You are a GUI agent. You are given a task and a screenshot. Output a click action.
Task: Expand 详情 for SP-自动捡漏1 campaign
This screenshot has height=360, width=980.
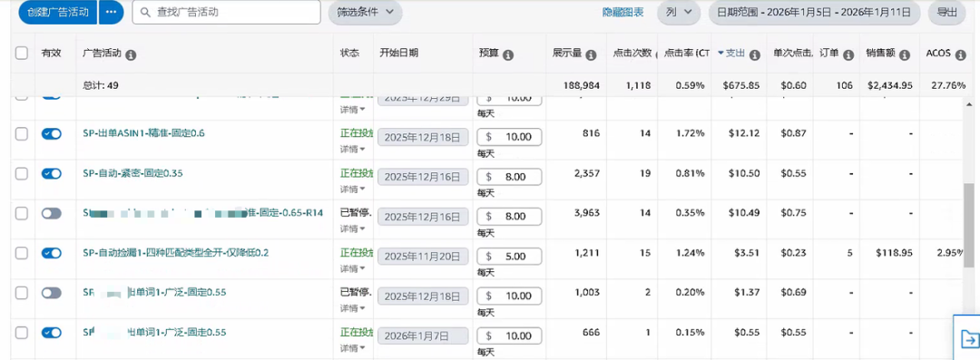(x=352, y=268)
